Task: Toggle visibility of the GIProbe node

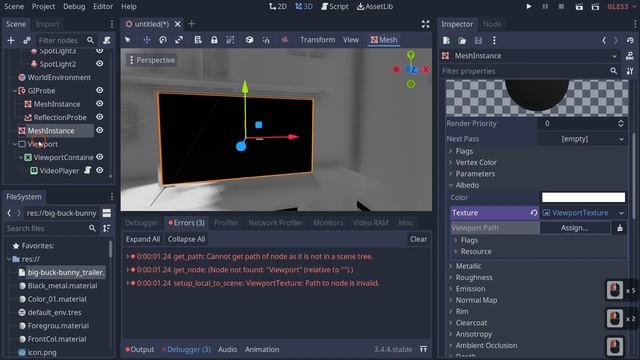Action: coord(99,90)
